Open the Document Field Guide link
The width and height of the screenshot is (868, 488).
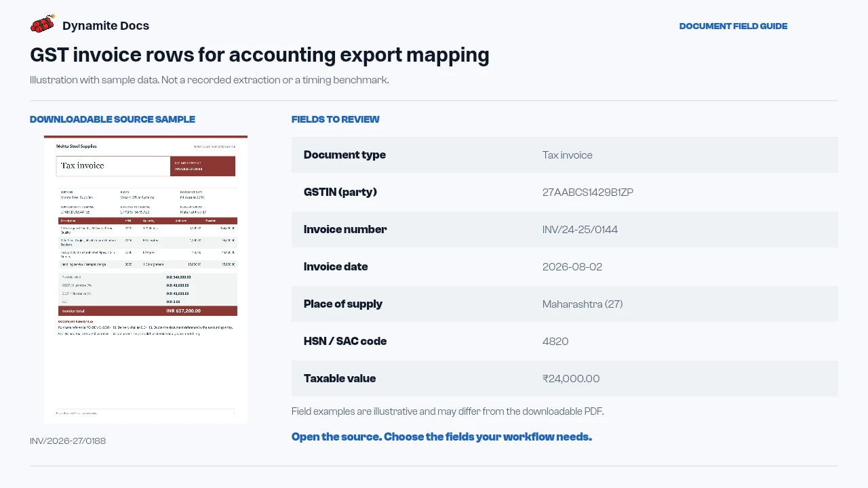[x=733, y=26]
